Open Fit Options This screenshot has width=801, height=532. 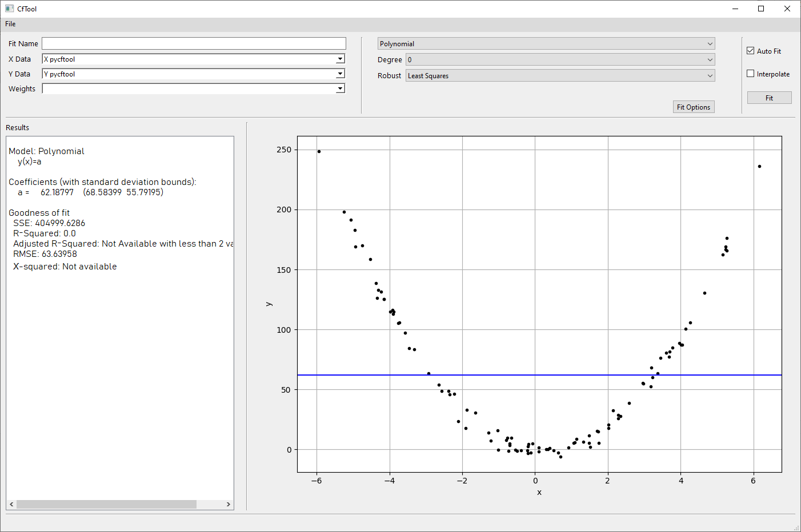click(693, 107)
